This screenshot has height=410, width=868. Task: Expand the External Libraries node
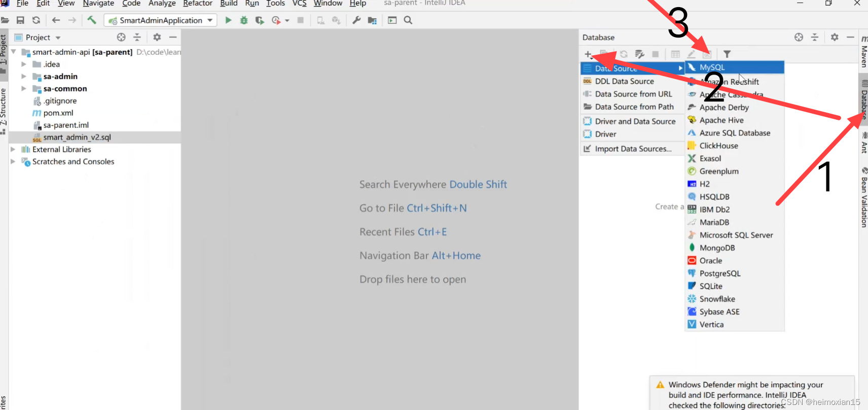point(13,150)
